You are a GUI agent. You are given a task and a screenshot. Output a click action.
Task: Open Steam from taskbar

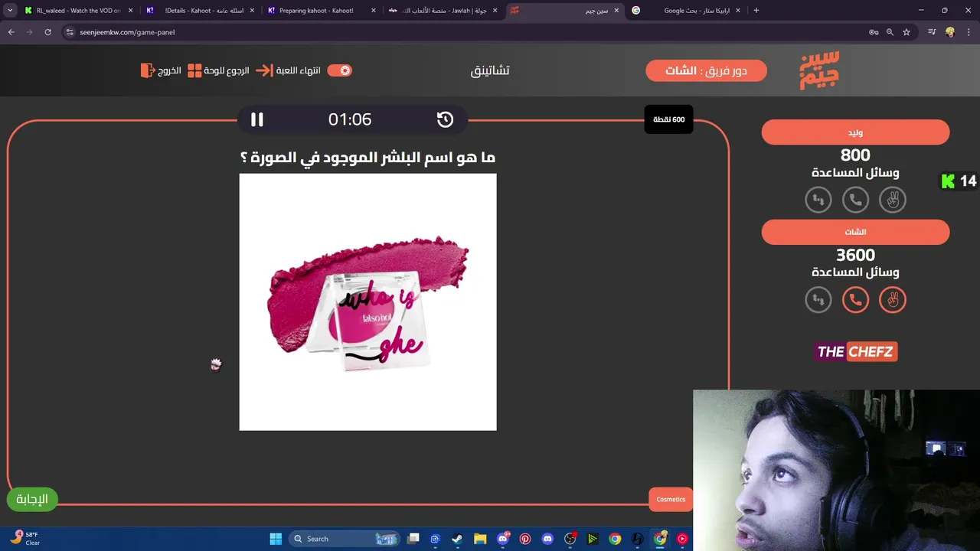tap(457, 539)
